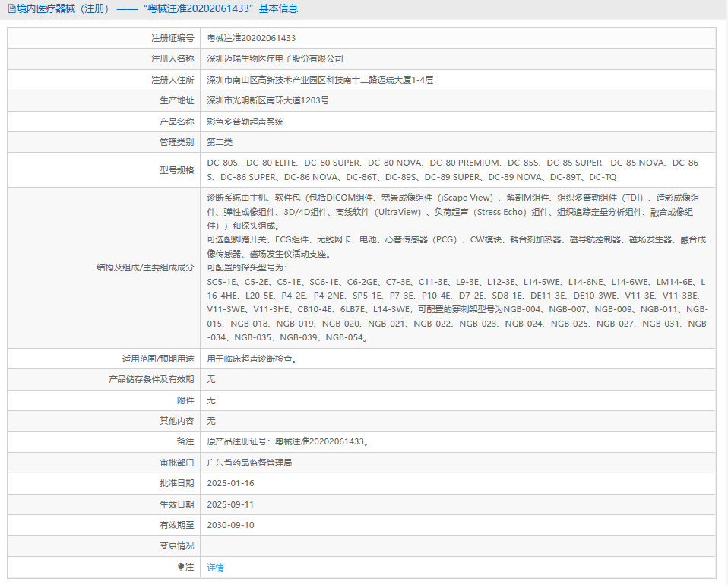The width and height of the screenshot is (728, 585).
Task: Click the 审批部门 label
Action: click(x=177, y=463)
